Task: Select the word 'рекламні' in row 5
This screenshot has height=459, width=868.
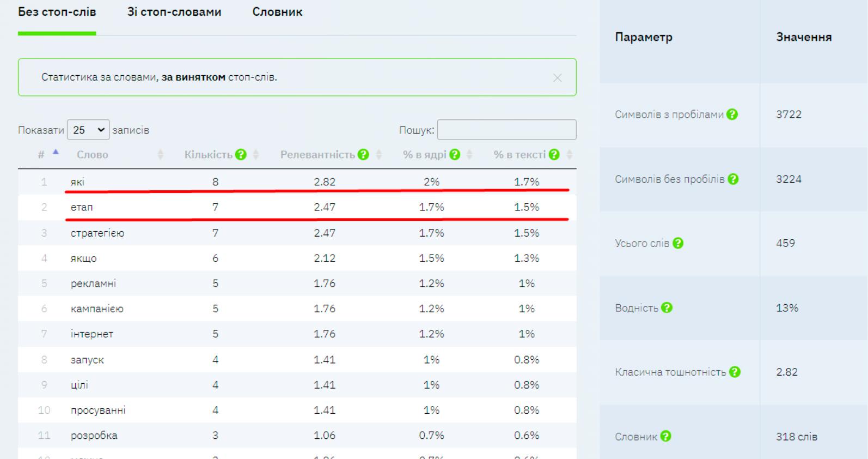Action: coord(93,283)
